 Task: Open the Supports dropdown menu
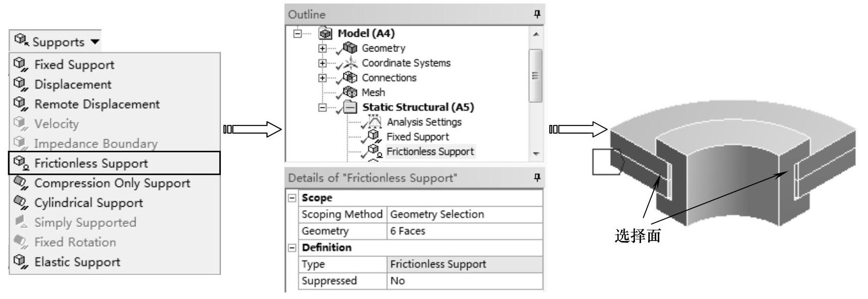[56, 42]
